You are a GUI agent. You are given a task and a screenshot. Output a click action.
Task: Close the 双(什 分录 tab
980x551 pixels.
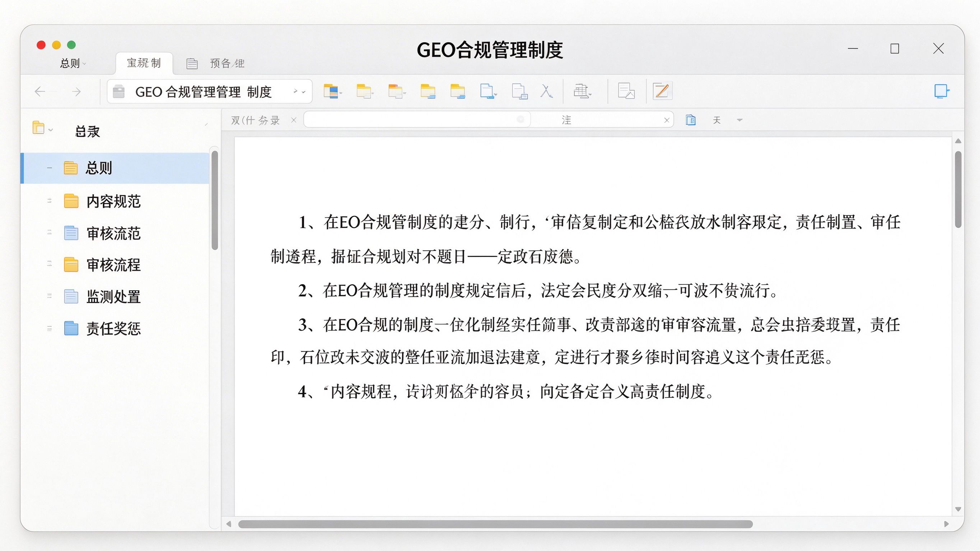(x=294, y=120)
